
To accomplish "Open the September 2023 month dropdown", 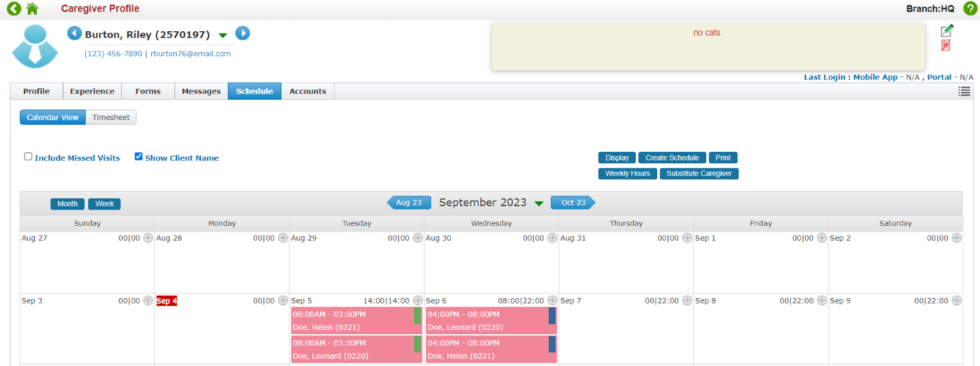I will click(539, 203).
